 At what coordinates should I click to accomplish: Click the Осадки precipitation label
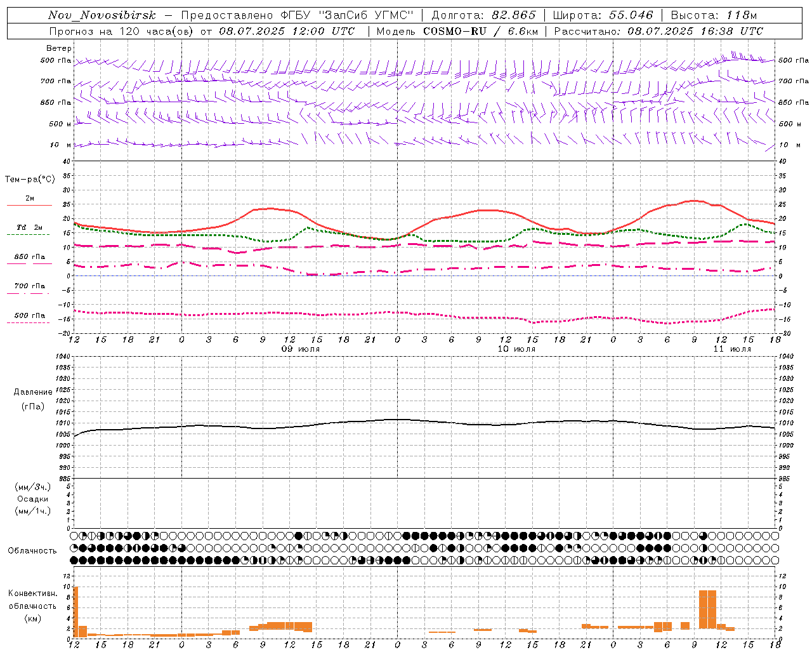pos(33,499)
